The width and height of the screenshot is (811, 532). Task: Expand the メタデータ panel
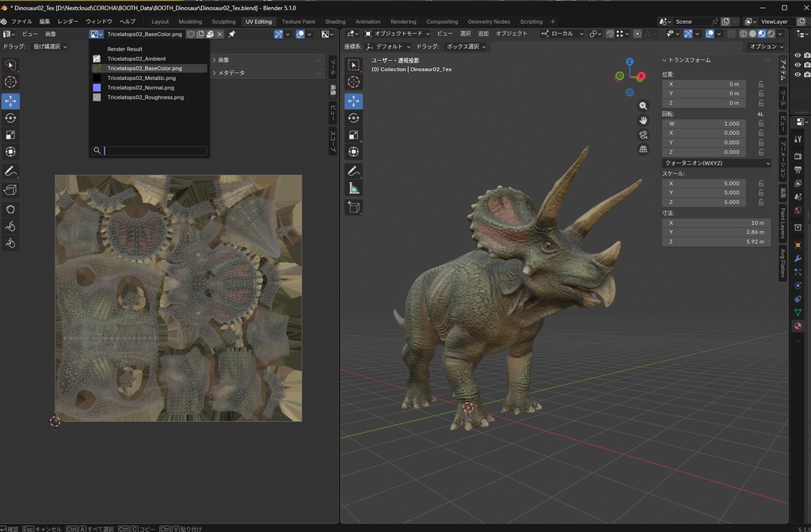coord(232,72)
